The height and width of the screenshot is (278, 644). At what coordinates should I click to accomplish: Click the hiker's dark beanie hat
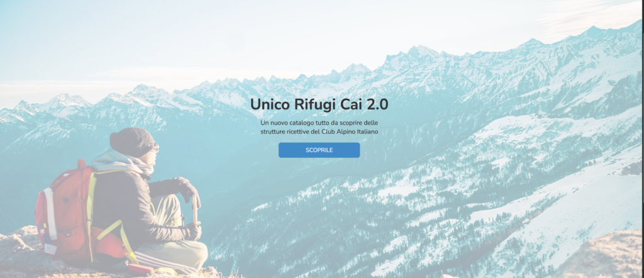point(132,142)
